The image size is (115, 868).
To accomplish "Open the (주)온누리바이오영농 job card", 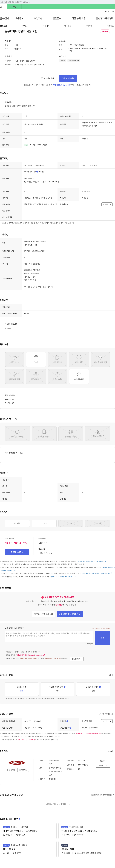I will pos(28,831).
